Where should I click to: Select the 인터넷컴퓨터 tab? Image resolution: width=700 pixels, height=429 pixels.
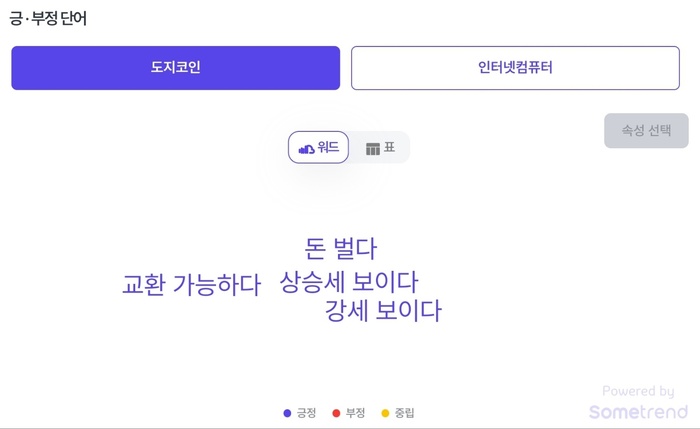tap(515, 68)
